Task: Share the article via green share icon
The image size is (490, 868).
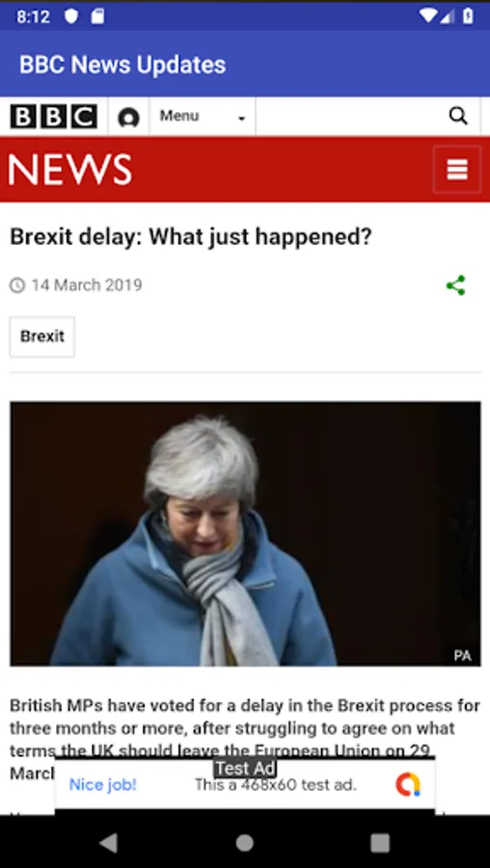Action: pos(455,285)
